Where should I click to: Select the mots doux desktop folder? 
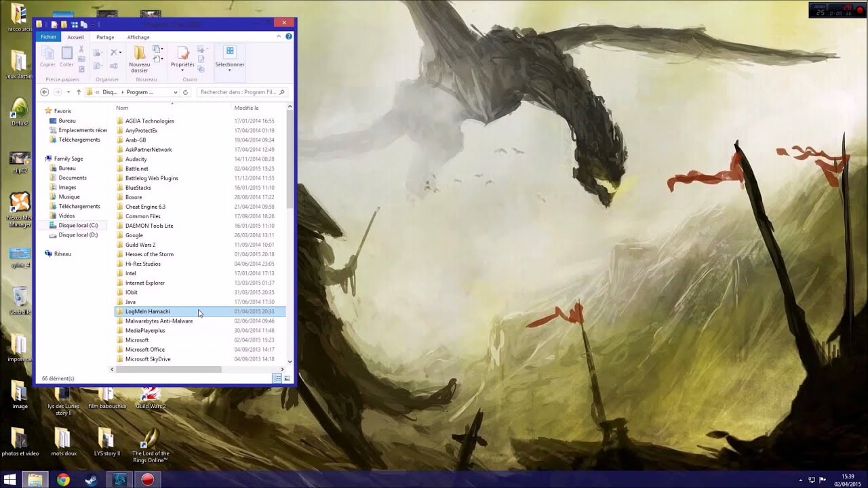(62, 442)
